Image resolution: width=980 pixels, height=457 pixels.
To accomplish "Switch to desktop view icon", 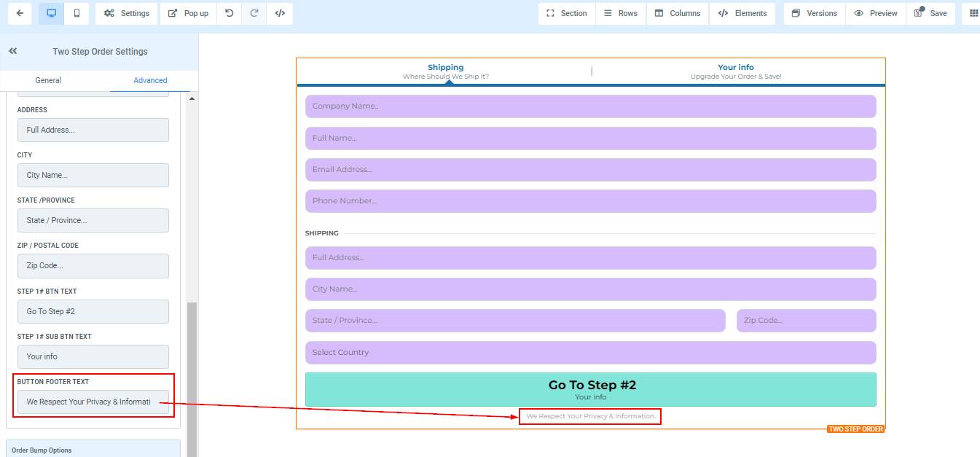I will [x=51, y=13].
